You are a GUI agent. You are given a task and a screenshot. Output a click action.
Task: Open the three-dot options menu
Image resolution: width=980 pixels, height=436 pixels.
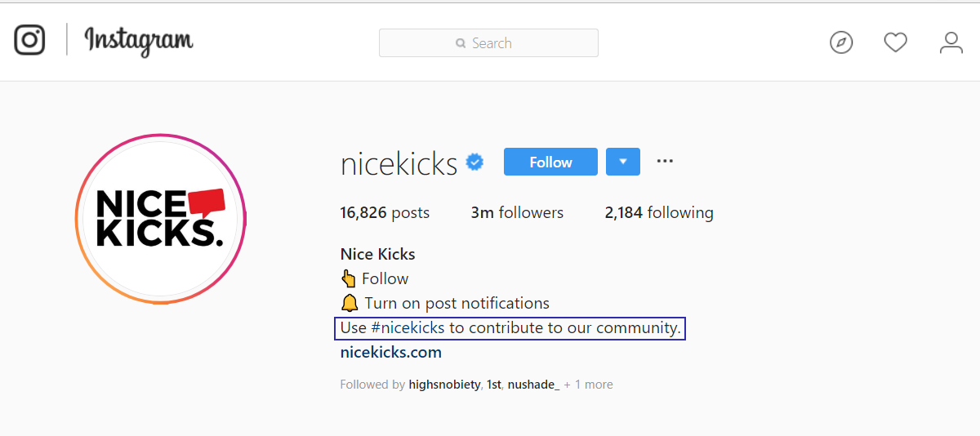665,161
